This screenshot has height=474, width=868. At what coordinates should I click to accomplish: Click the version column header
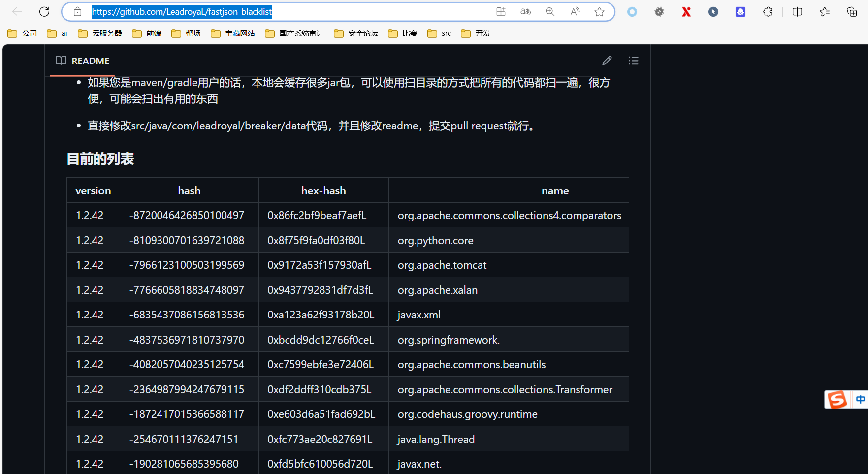click(x=94, y=190)
